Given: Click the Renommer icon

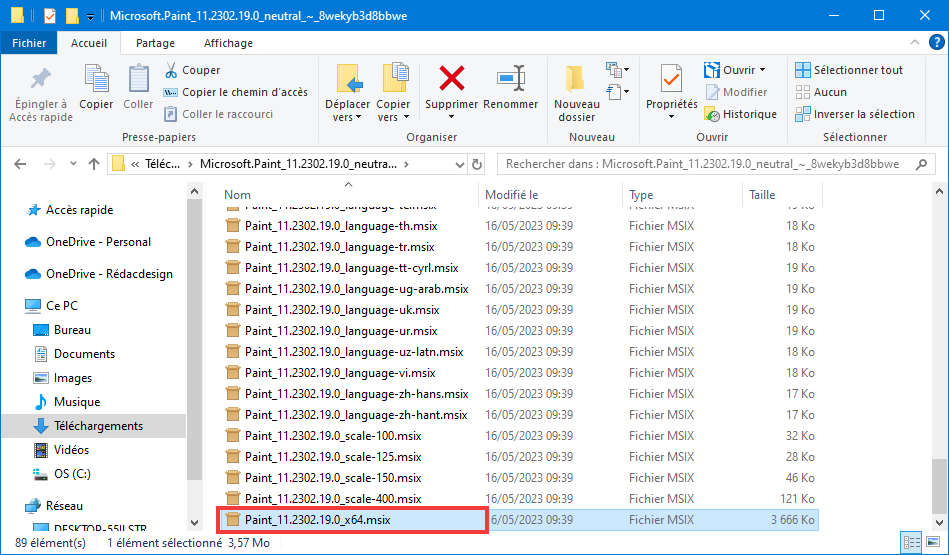Looking at the screenshot, I should [x=511, y=79].
